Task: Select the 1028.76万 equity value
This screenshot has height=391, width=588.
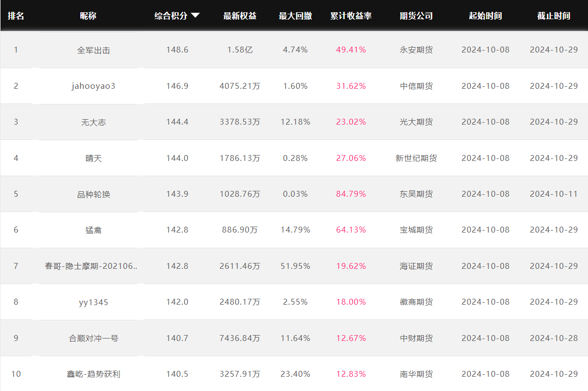Action: [x=240, y=194]
